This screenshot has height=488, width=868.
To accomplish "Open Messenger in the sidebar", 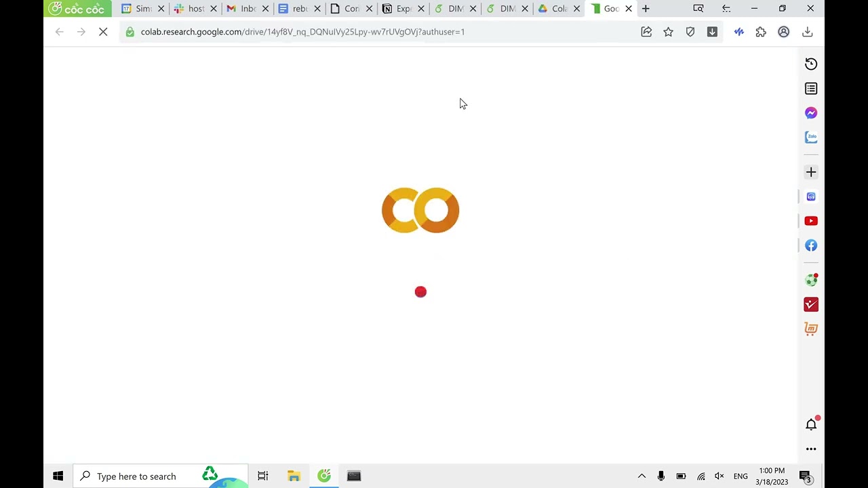I will 811,113.
